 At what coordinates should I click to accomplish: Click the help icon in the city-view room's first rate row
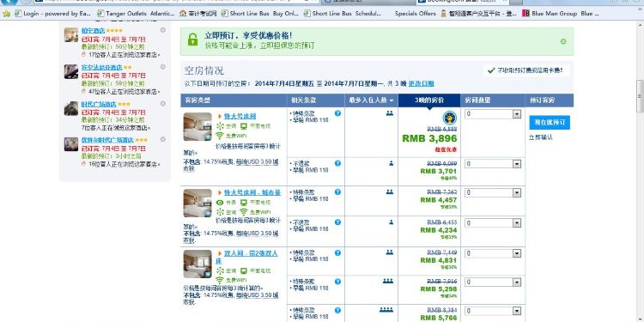[337, 191]
